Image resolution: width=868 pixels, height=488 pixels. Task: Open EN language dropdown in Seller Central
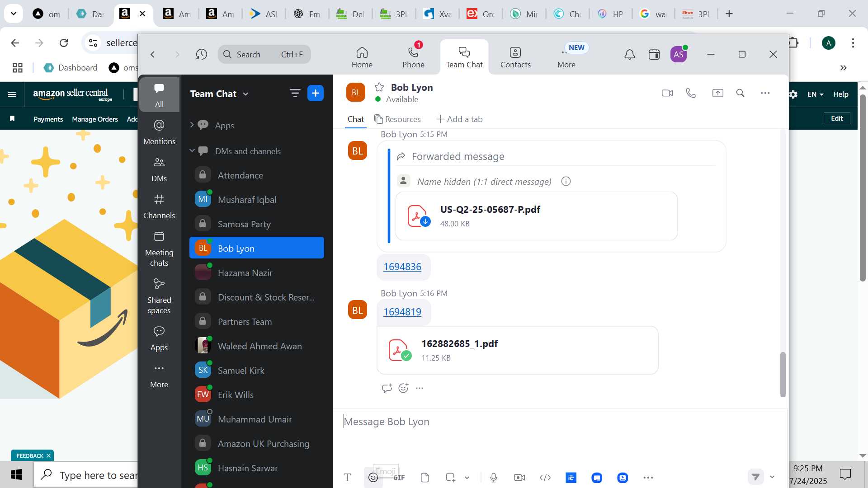[815, 94]
